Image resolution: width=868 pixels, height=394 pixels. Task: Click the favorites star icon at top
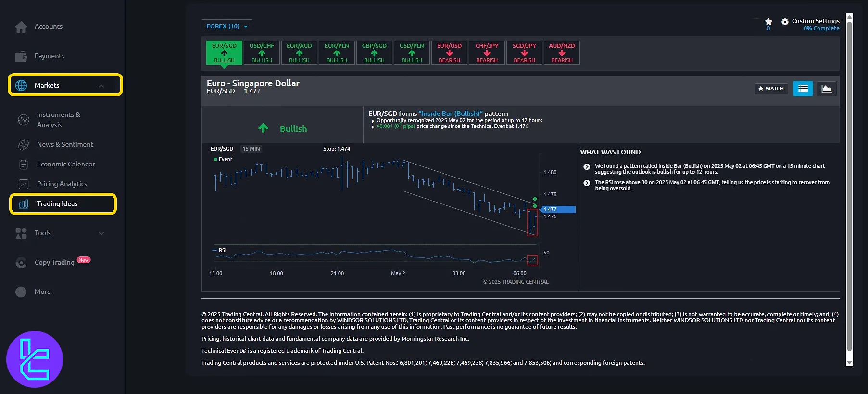click(768, 22)
